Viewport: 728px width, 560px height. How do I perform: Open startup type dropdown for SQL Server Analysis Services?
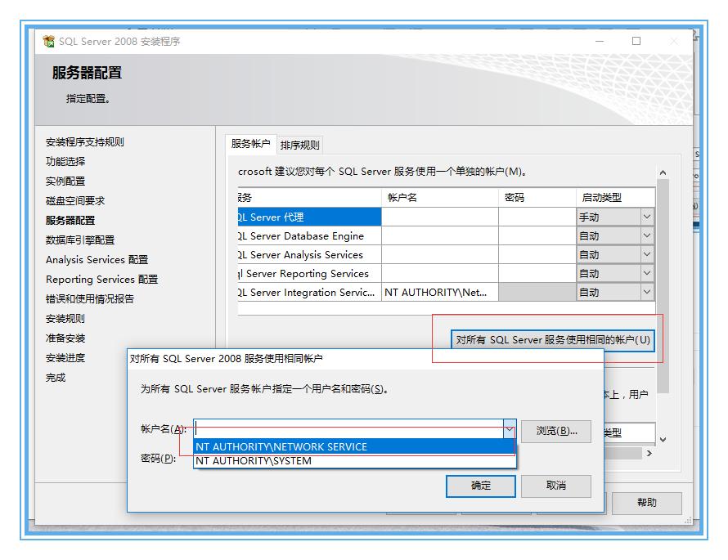pos(647,254)
